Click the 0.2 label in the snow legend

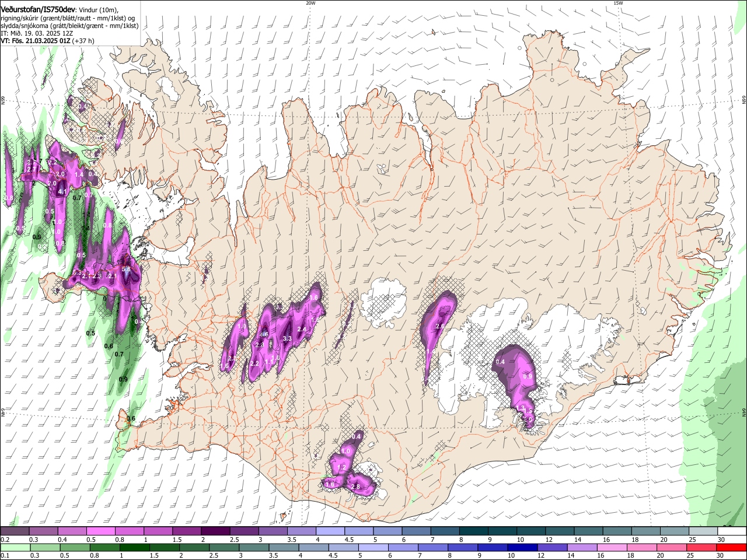(x=5, y=540)
